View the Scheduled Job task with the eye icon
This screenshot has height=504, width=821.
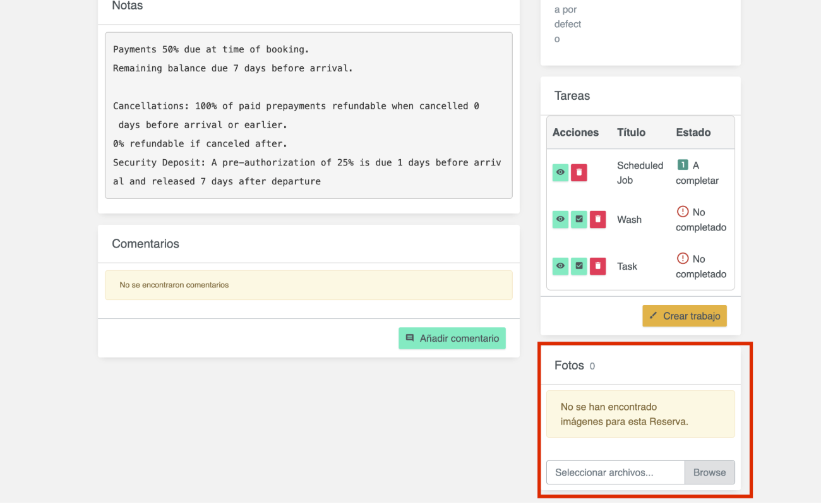point(560,172)
